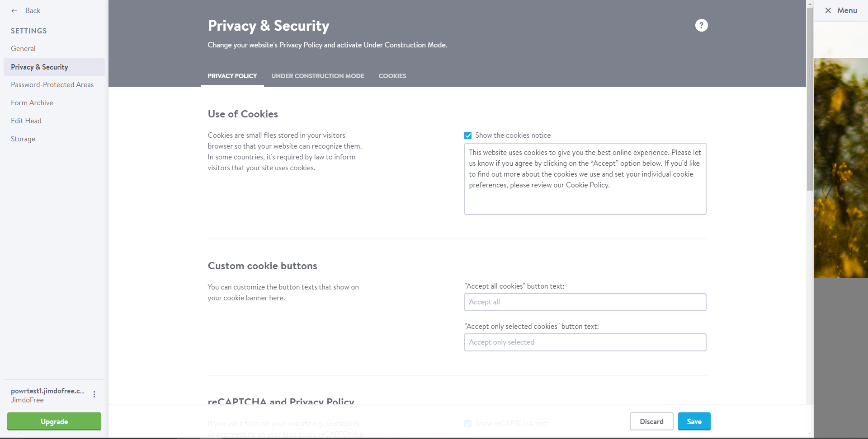The width and height of the screenshot is (868, 439).
Task: Save the privacy settings
Action: click(694, 421)
